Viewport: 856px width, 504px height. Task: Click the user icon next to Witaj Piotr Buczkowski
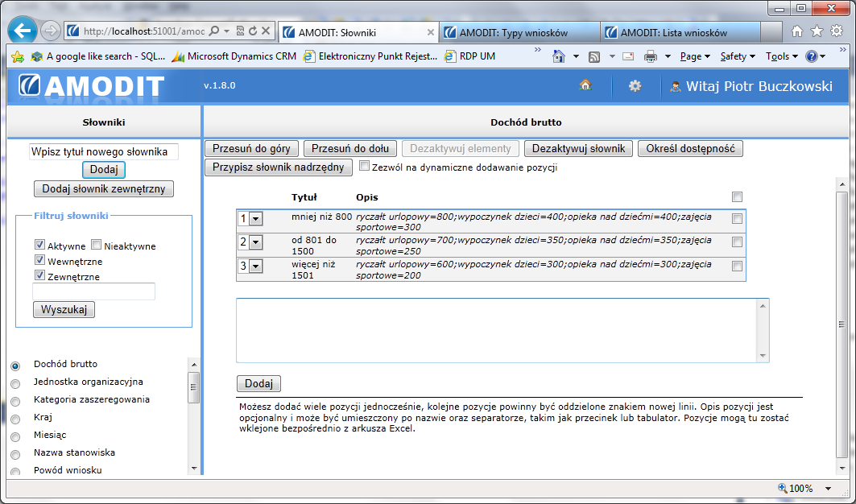[x=675, y=85]
